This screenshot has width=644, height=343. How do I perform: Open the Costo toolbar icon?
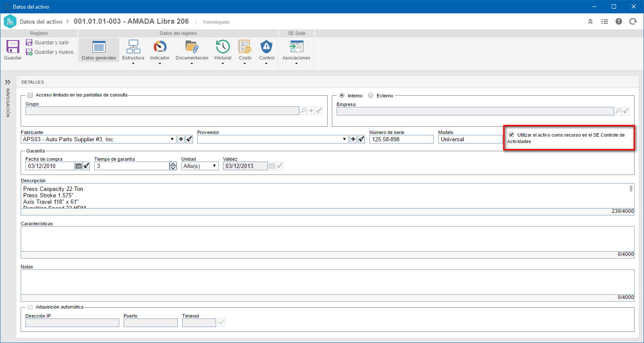pyautogui.click(x=245, y=47)
